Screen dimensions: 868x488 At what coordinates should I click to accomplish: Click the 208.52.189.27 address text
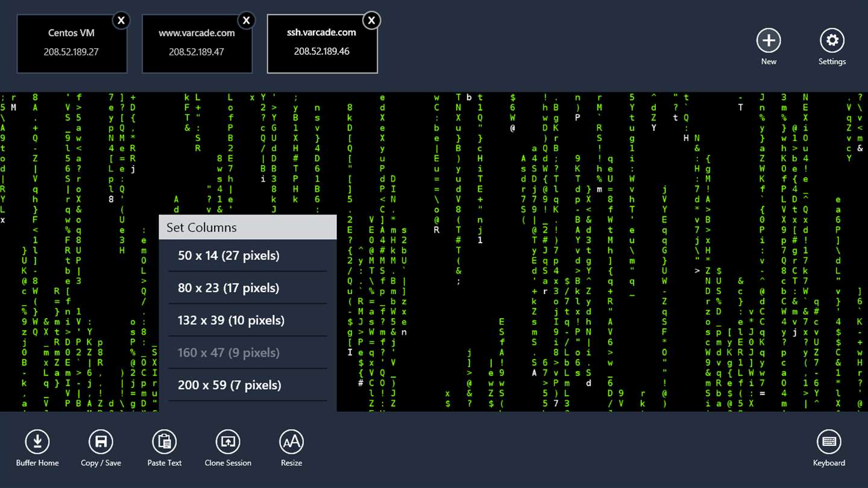click(71, 52)
